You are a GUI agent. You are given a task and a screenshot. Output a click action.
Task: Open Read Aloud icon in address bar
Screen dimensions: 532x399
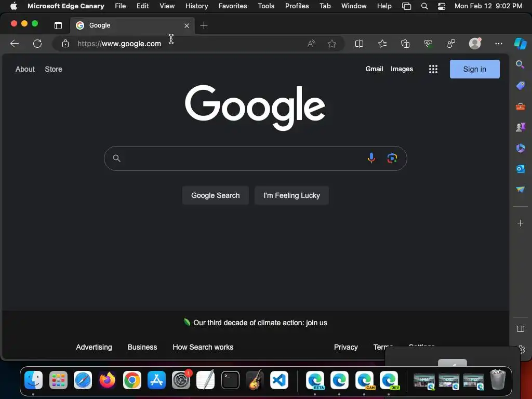(311, 44)
